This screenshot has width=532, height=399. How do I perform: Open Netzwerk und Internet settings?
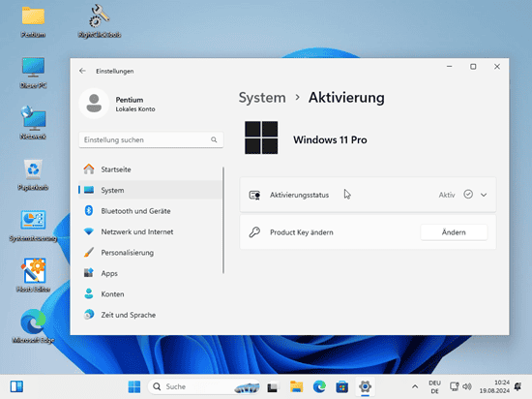pyautogui.click(x=150, y=231)
